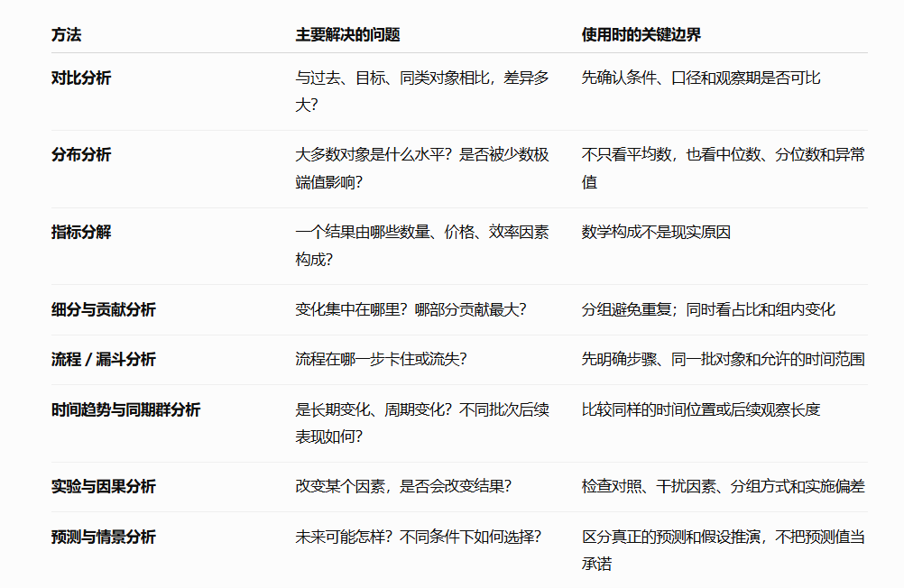Click the 主要解决的问题 column header

[347, 35]
